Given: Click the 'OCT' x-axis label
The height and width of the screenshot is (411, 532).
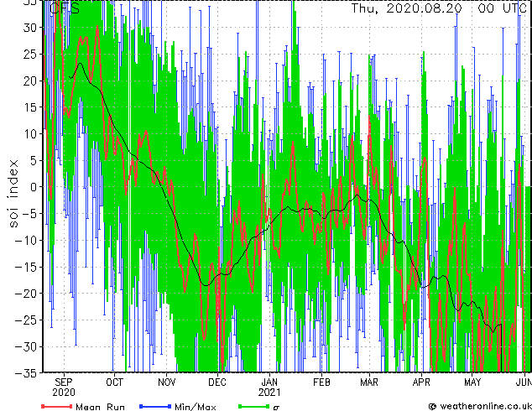Looking at the screenshot, I should point(114,382).
